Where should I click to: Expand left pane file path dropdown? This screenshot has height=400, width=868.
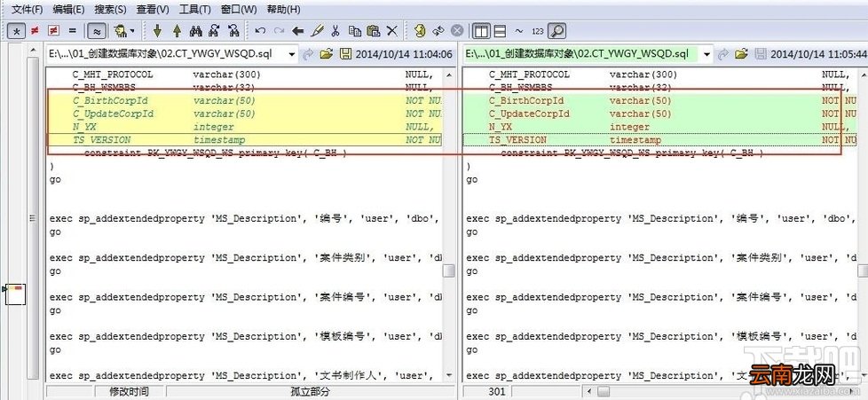(292, 54)
